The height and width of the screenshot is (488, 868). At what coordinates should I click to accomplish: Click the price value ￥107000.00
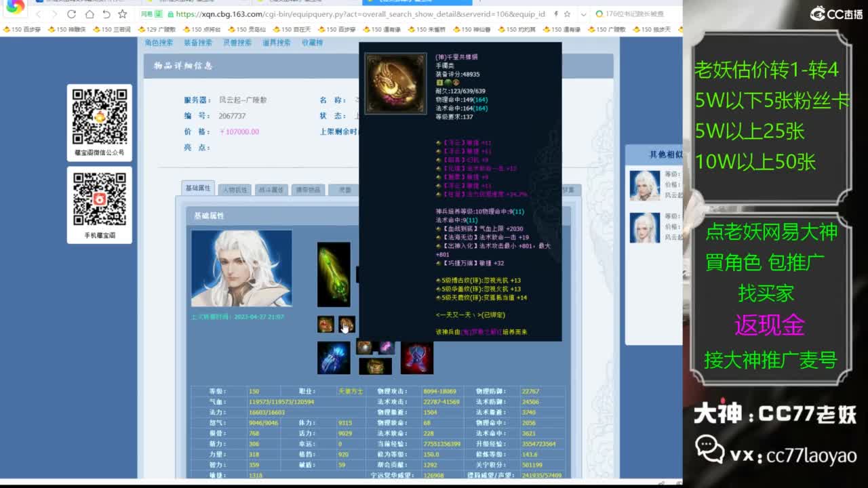[239, 131]
